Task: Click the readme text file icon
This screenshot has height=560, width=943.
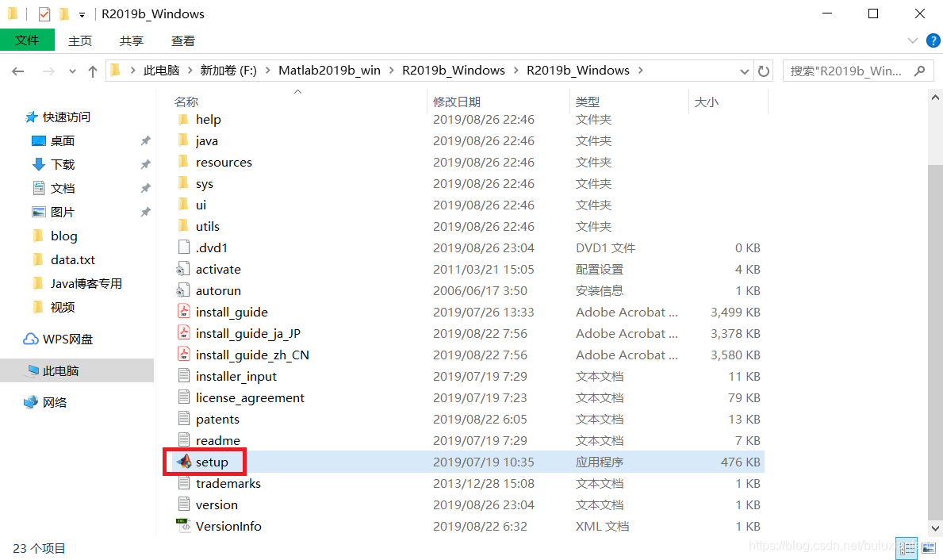Action: [x=184, y=439]
